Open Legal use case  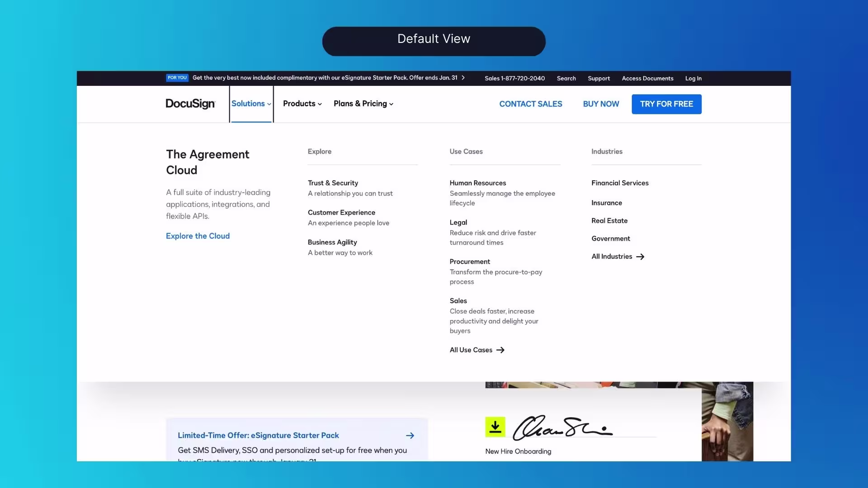tap(458, 222)
